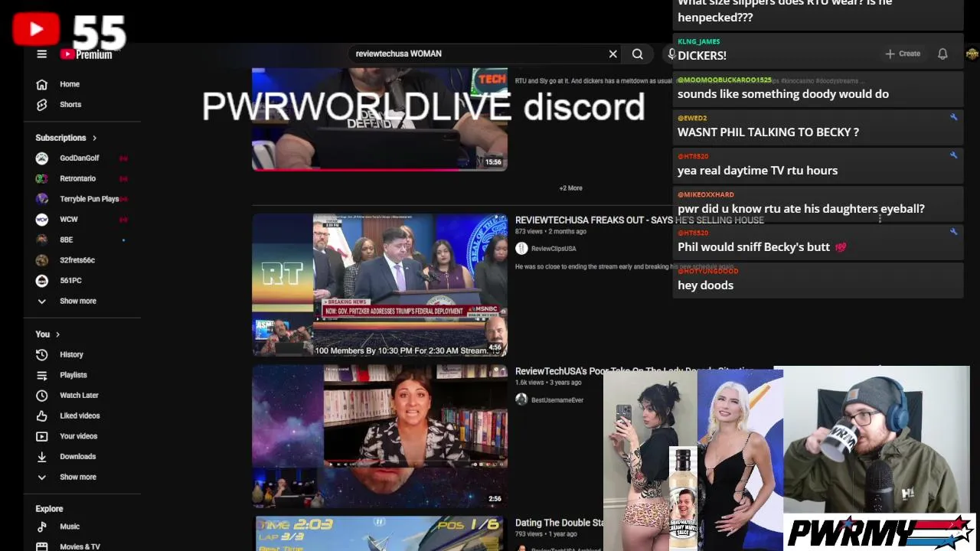980x551 pixels.
Task: Clear the search field with the X
Action: (612, 54)
